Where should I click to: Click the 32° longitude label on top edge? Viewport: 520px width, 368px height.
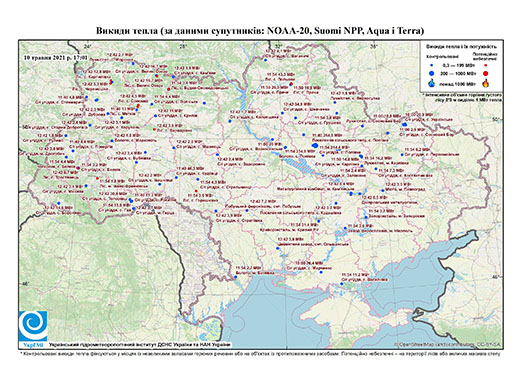pos(278,47)
